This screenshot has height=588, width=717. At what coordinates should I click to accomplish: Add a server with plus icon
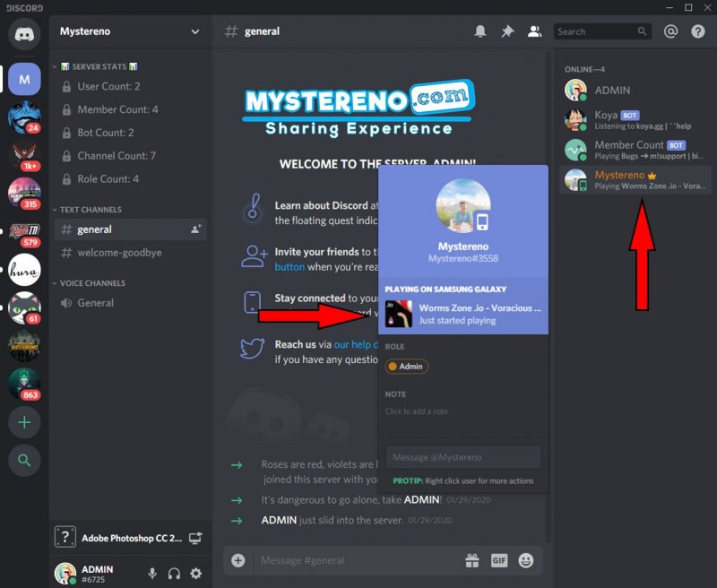tap(24, 422)
